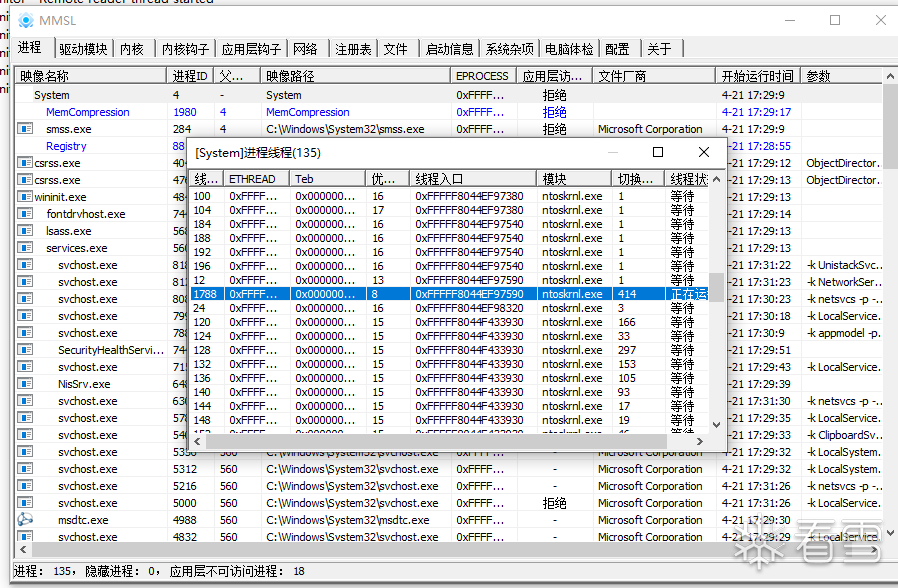
Task: Click the NisSrv.exe process icon
Action: pos(25,384)
